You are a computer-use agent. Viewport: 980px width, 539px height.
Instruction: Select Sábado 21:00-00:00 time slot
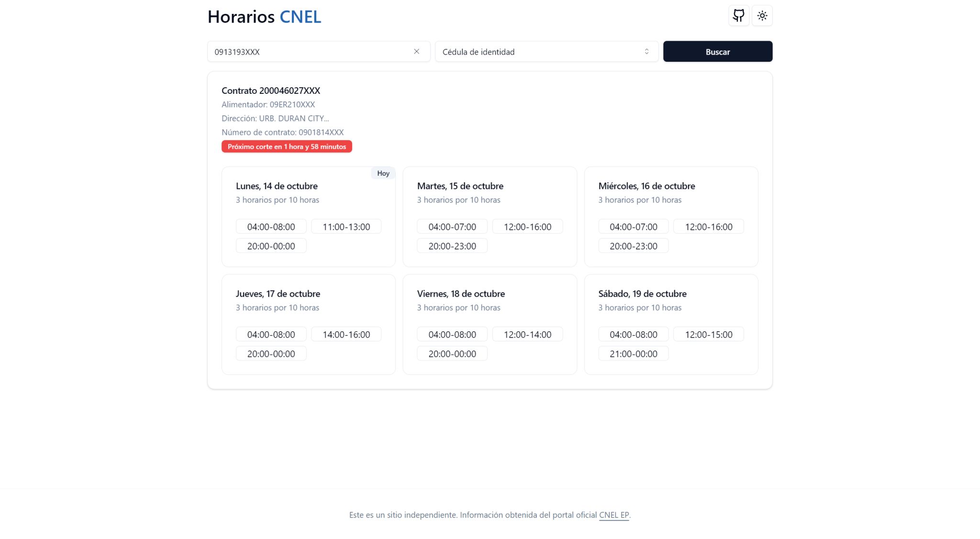click(x=633, y=354)
